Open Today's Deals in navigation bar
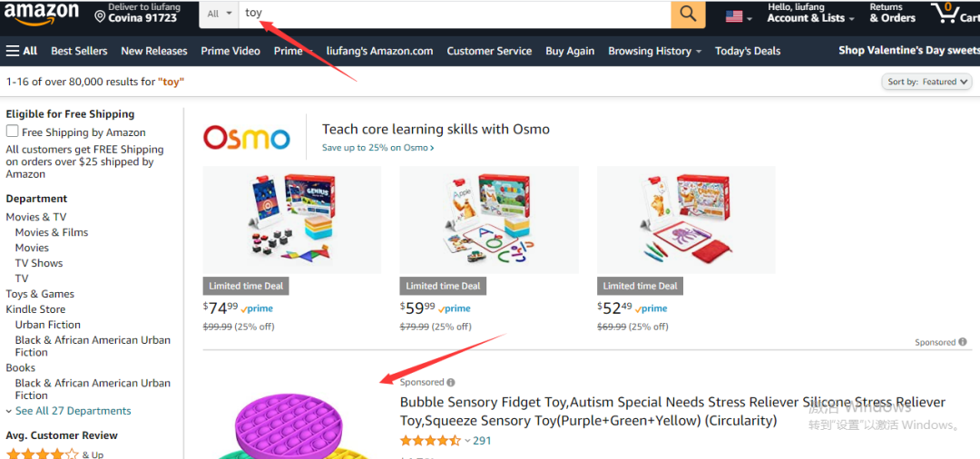Image resolution: width=980 pixels, height=459 pixels. click(x=748, y=51)
